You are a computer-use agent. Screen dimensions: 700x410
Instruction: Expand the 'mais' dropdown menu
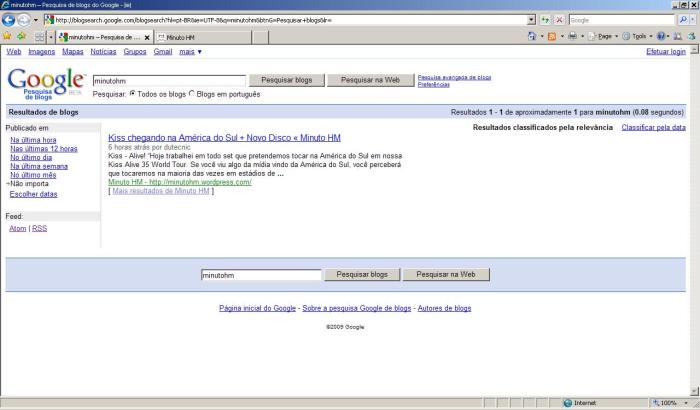(x=190, y=51)
